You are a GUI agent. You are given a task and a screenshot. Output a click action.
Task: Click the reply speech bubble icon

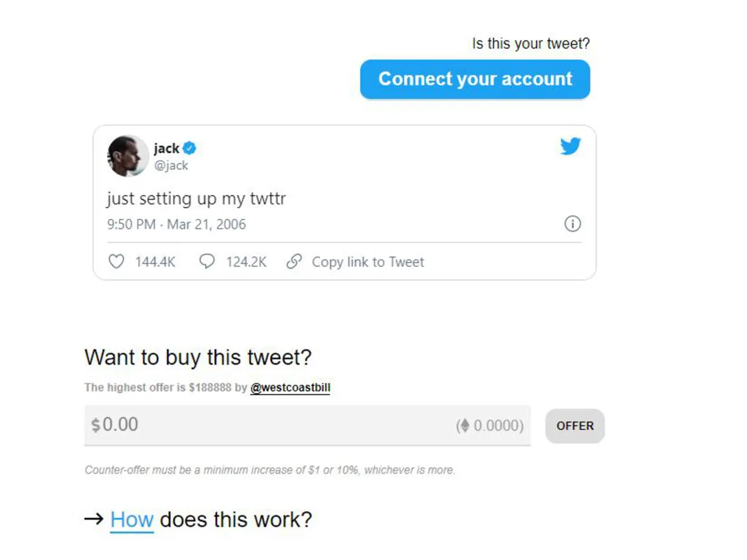tap(207, 262)
